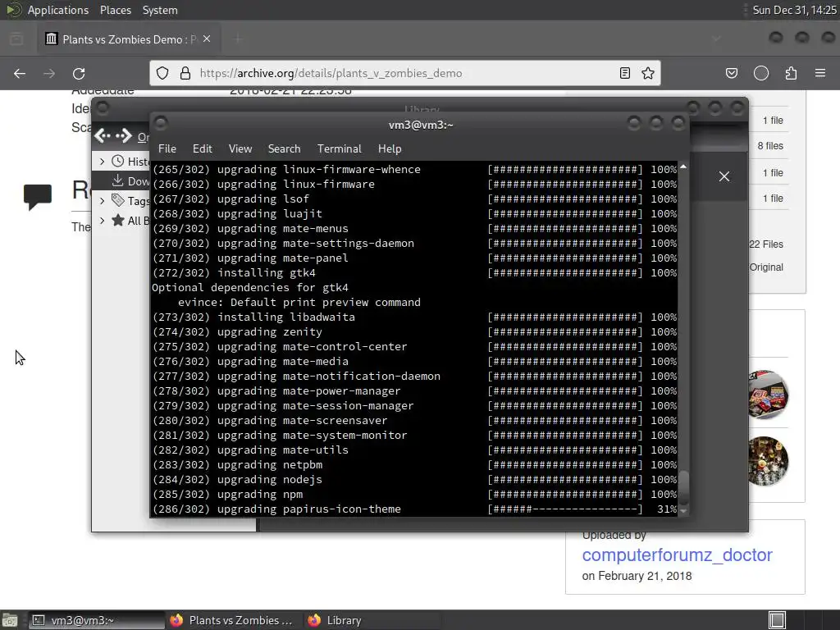Open the upper round item thumbnail
The width and height of the screenshot is (840, 630).
pos(768,395)
